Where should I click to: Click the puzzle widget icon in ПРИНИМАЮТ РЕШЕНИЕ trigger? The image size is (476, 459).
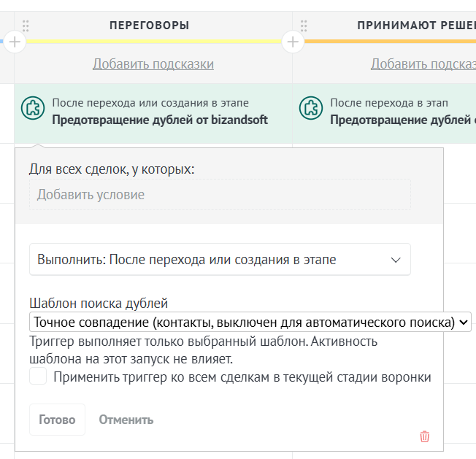(311, 108)
